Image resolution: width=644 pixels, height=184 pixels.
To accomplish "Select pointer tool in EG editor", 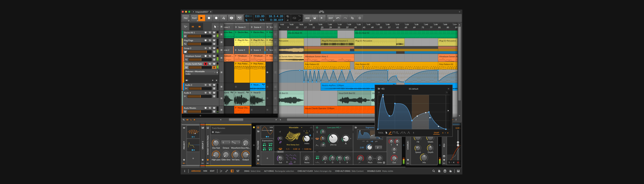I will (386, 133).
